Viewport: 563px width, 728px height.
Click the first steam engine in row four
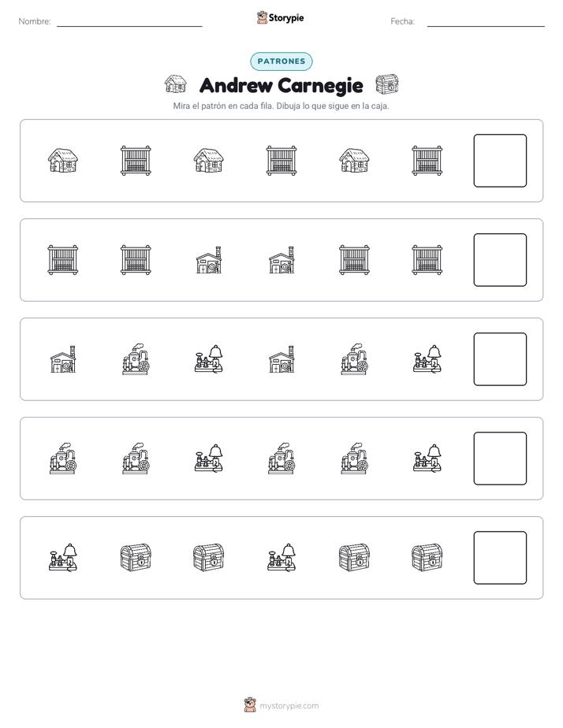pos(63,459)
